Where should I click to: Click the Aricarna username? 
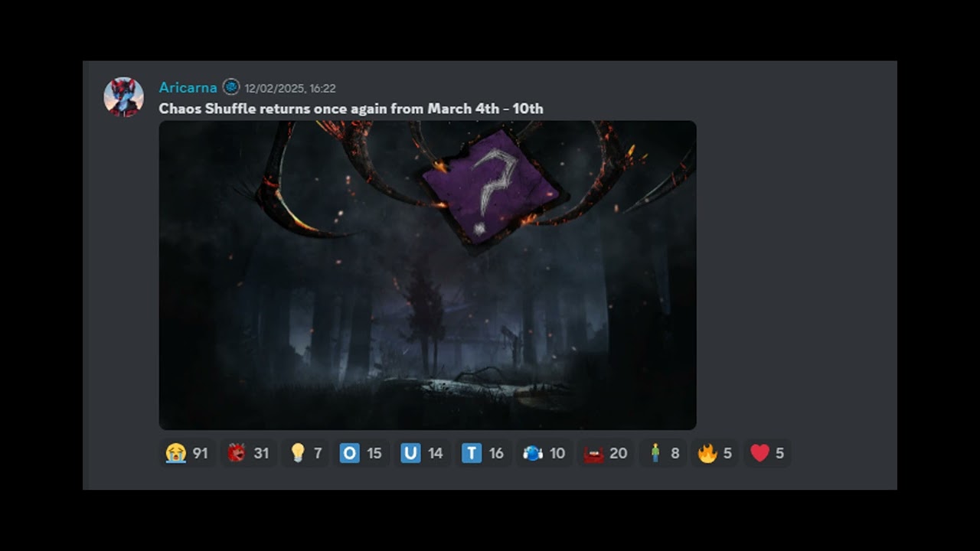(188, 87)
